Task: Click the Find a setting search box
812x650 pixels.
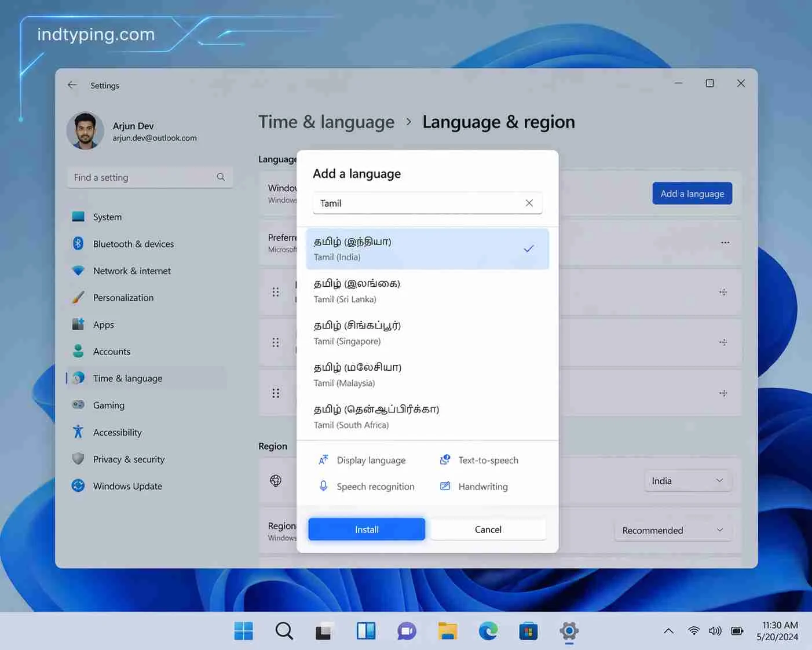Action: click(x=150, y=177)
